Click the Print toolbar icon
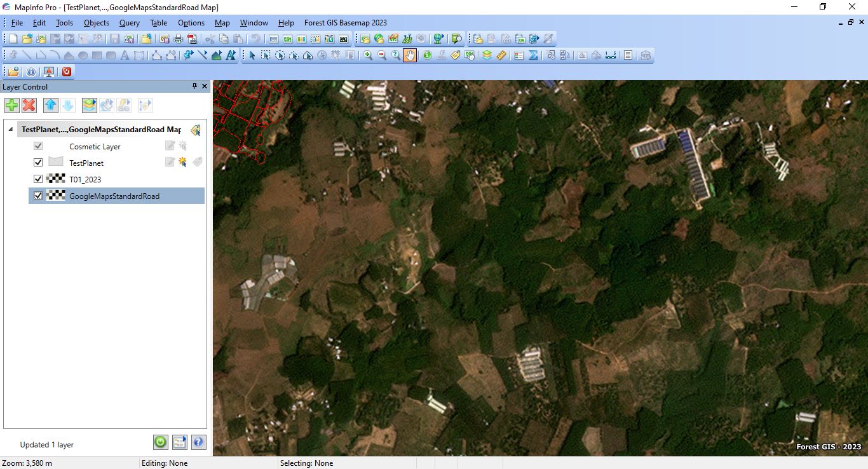 point(178,39)
